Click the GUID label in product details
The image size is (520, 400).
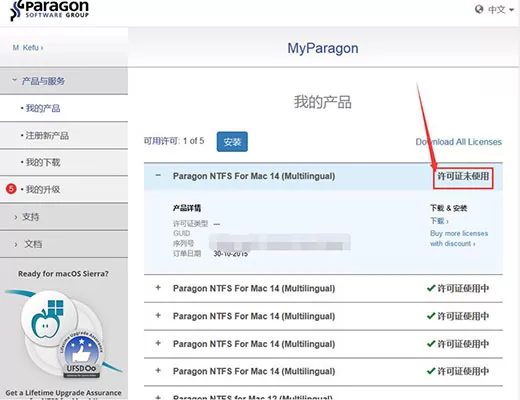pyautogui.click(x=182, y=233)
